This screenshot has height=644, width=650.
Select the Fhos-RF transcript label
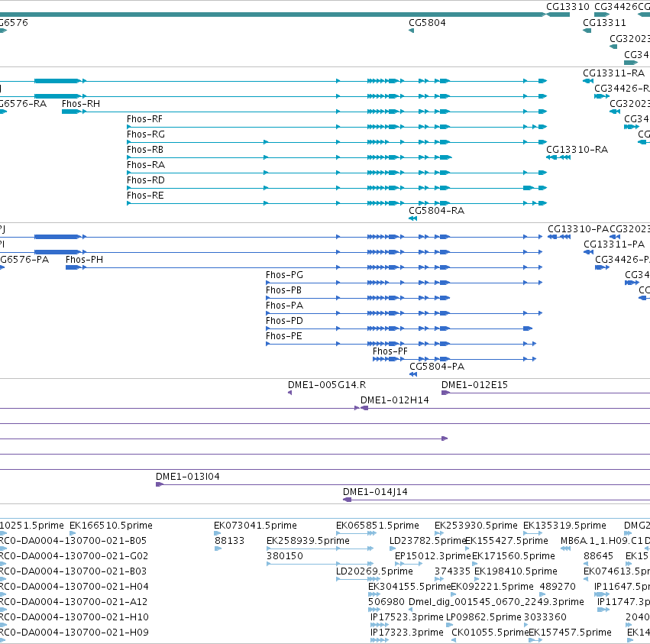point(144,119)
